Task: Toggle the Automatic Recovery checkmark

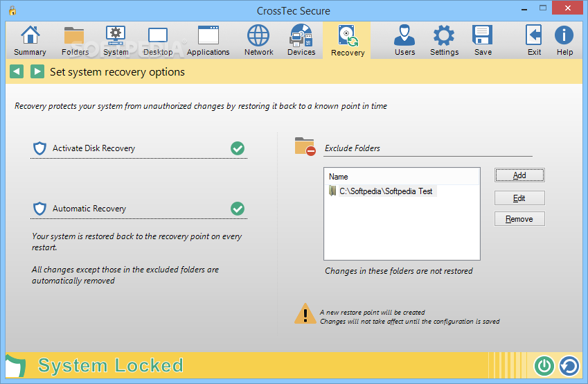Action: tap(238, 209)
